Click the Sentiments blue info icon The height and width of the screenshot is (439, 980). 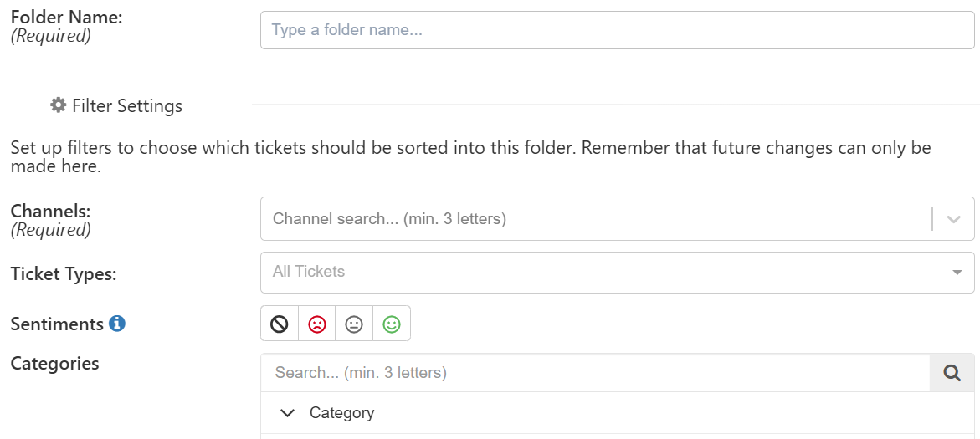click(x=117, y=324)
